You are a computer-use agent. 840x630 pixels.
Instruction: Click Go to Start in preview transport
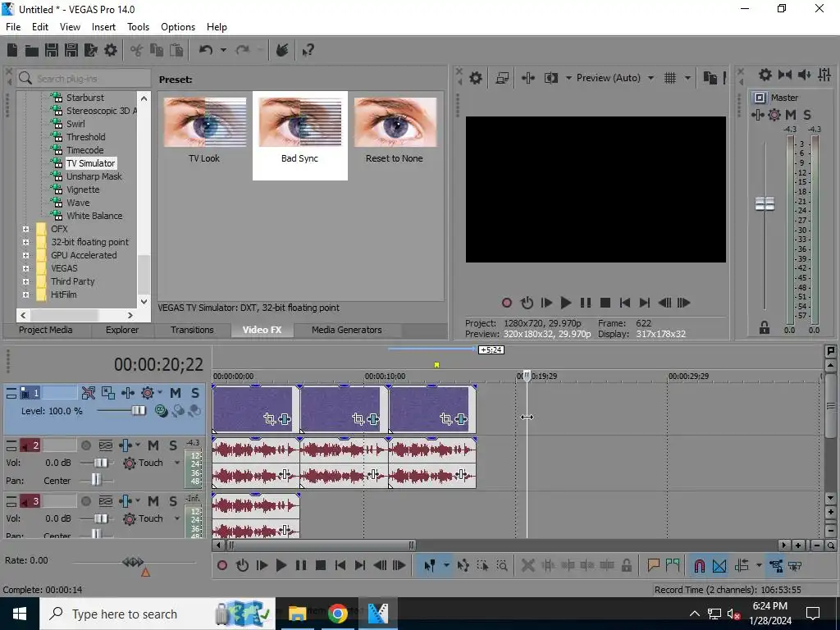pos(624,303)
